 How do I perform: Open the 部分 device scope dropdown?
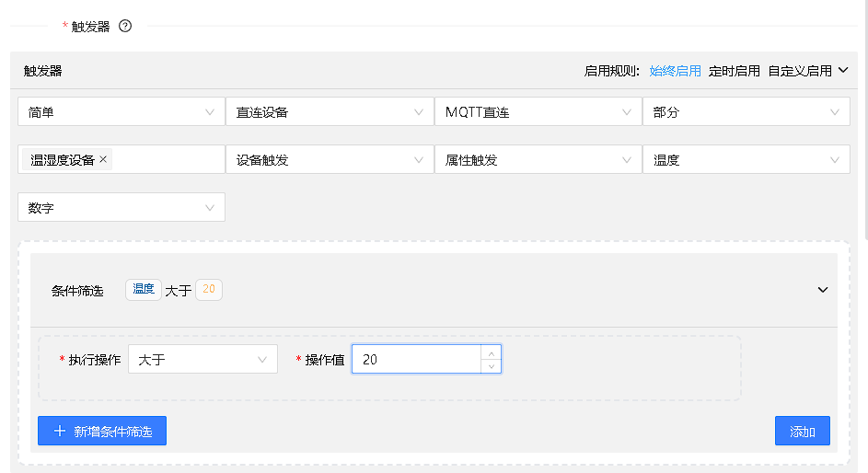tap(746, 112)
